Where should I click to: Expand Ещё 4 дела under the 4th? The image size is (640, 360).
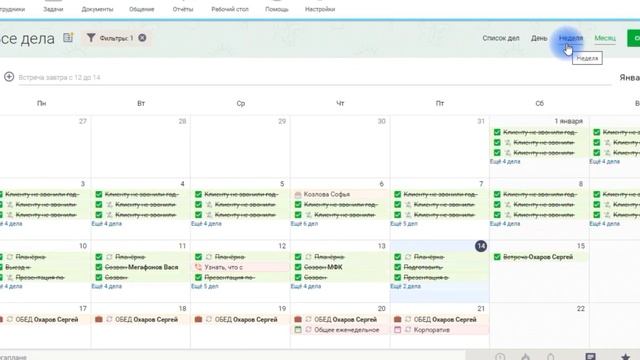(x=107, y=224)
